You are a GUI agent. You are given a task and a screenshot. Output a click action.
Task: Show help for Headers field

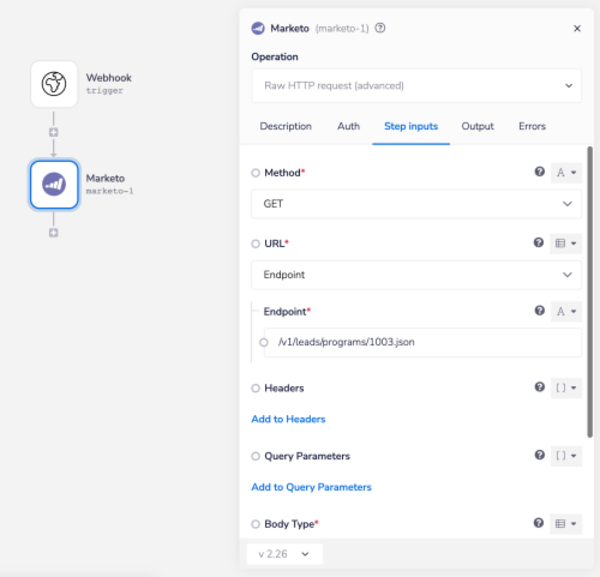tap(540, 387)
